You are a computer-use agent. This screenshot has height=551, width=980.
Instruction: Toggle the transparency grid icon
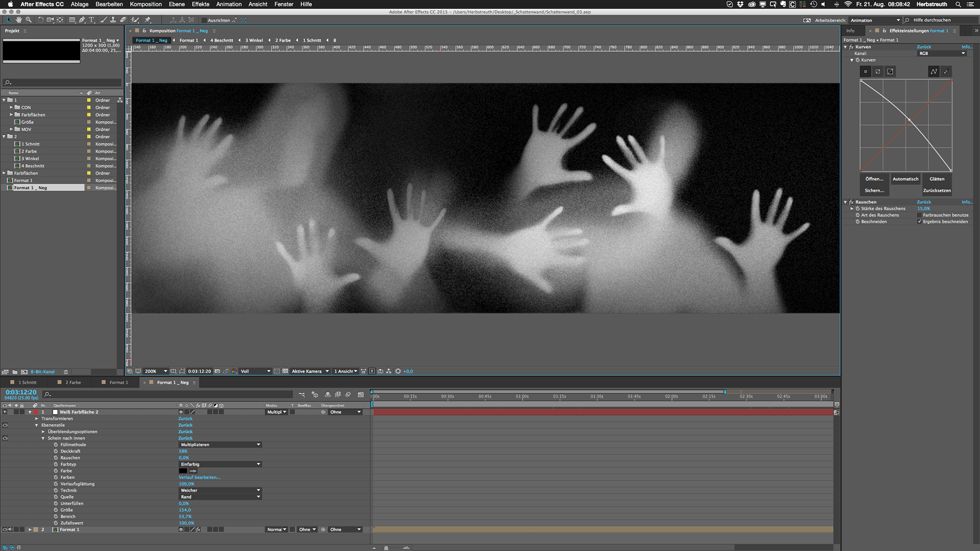point(285,371)
